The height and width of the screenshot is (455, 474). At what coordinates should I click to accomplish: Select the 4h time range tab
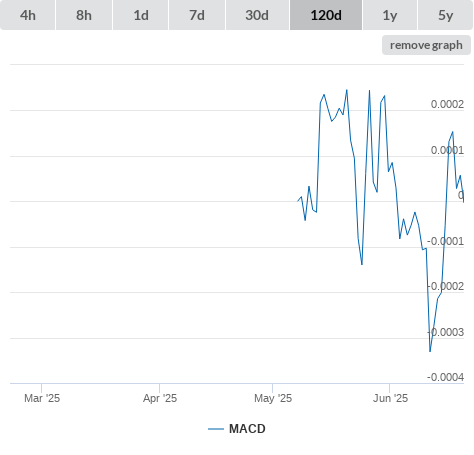coord(28,15)
